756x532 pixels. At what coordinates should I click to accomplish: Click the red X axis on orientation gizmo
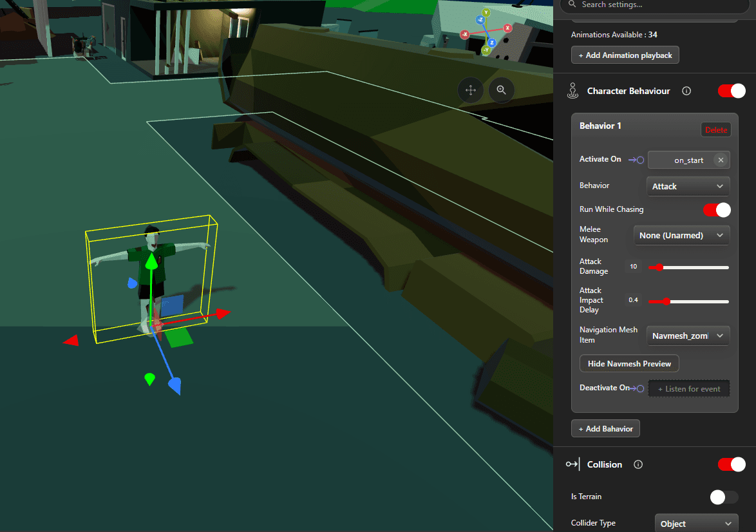(507, 28)
